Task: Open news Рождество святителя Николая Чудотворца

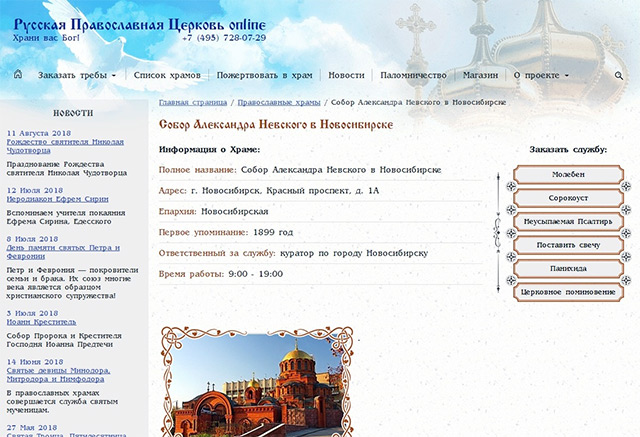Action: [65, 146]
